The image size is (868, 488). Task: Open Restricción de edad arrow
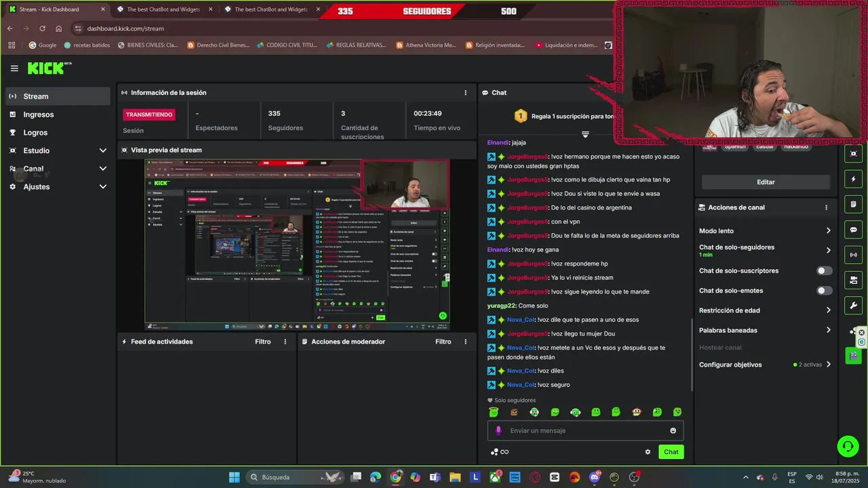828,310
